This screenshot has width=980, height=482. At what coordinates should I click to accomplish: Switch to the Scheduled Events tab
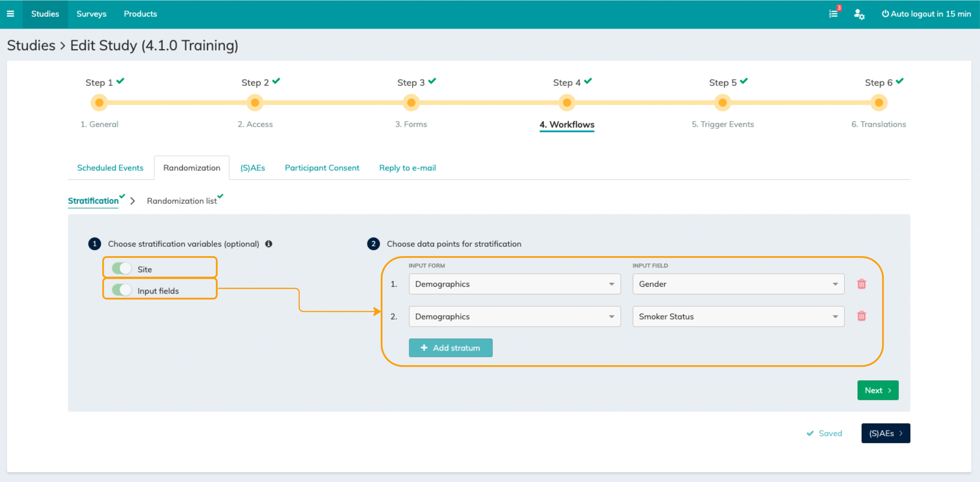tap(110, 168)
